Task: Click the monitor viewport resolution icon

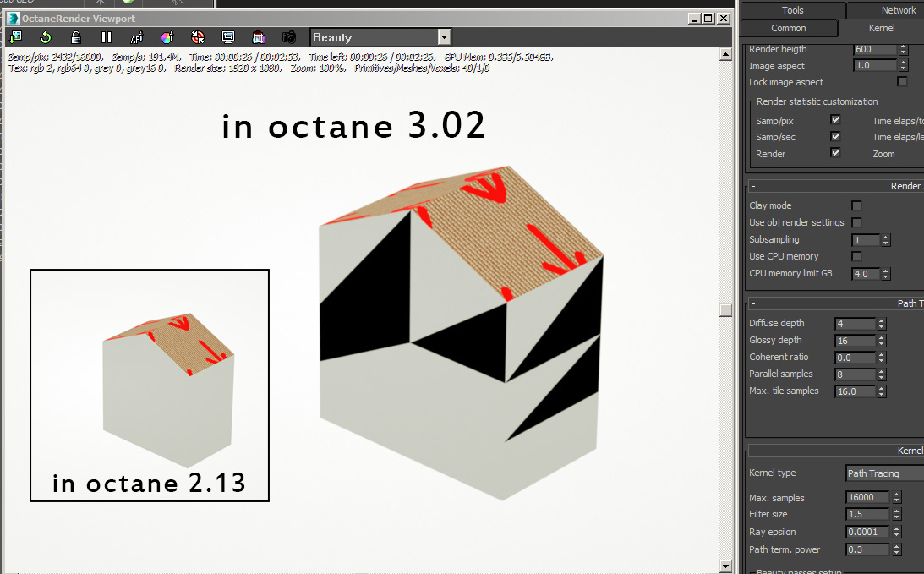Action: 228,38
